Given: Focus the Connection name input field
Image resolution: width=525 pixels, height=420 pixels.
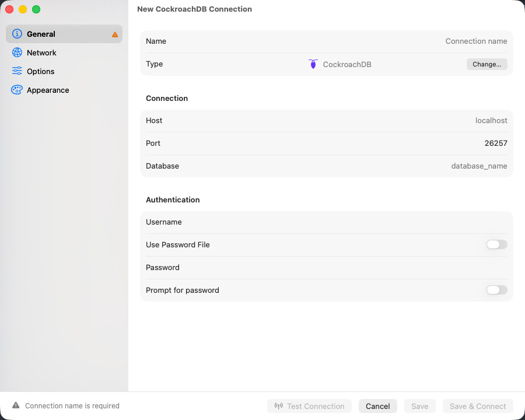Looking at the screenshot, I should point(327,41).
